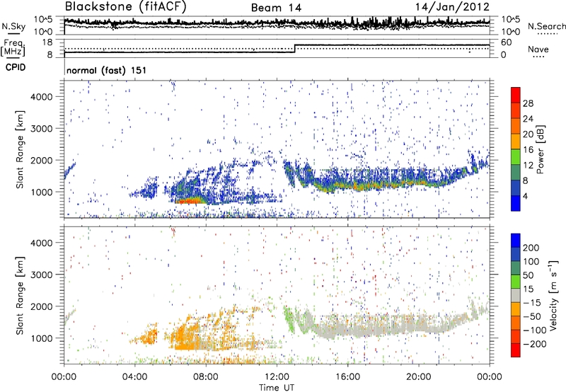
Task: Click the red high-power echo patch near 07:00
Action: [x=190, y=201]
